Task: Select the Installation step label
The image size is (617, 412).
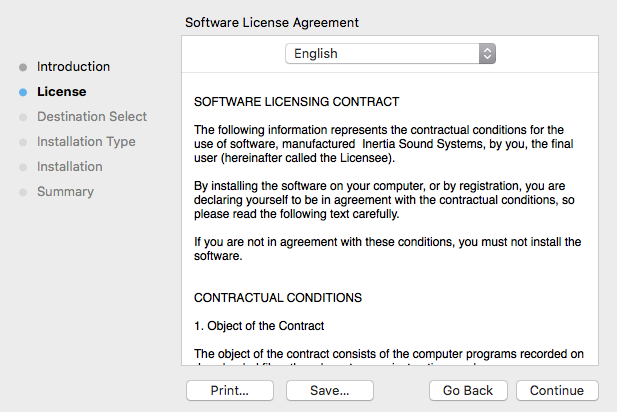Action: (x=70, y=167)
